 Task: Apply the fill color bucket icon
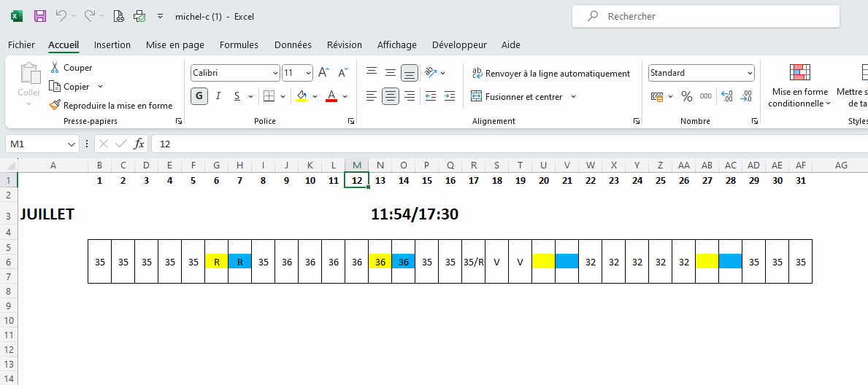point(302,96)
